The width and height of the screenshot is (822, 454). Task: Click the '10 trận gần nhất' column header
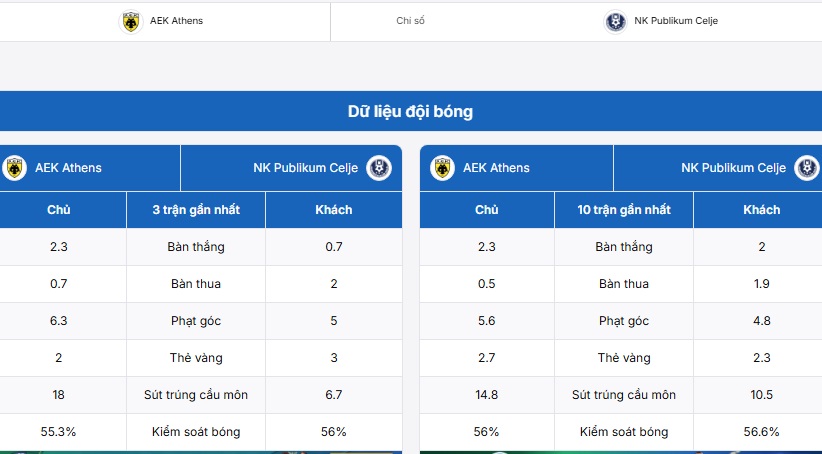coord(624,210)
